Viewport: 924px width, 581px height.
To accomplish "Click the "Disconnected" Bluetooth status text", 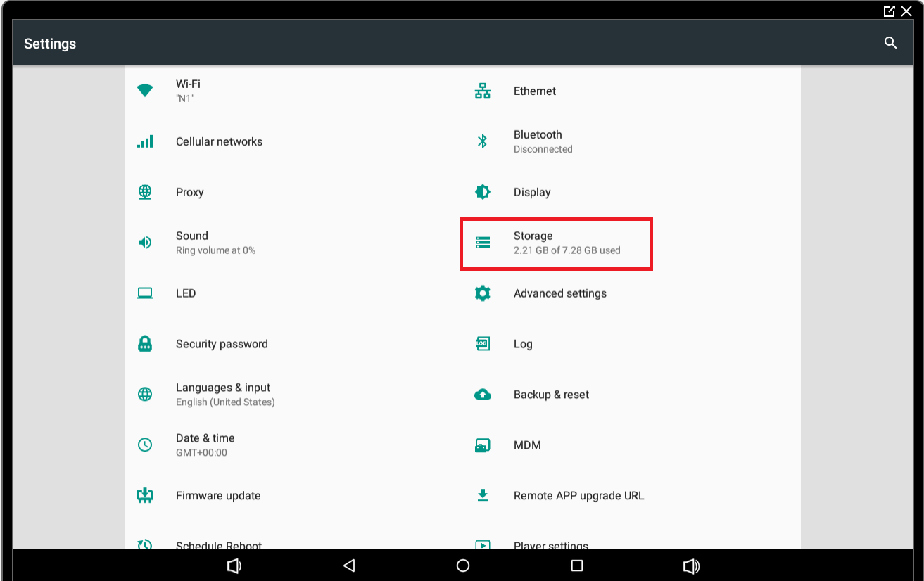I will pyautogui.click(x=543, y=149).
